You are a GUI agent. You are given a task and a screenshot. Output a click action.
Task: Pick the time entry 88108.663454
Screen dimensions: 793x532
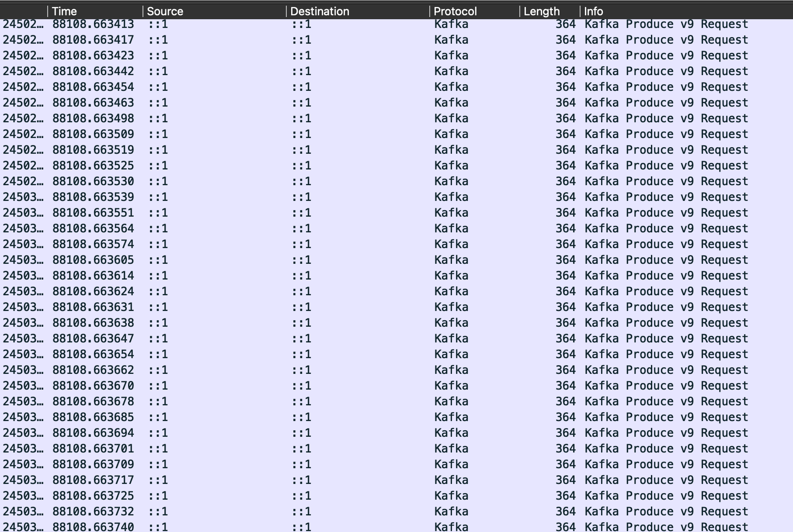coord(93,87)
